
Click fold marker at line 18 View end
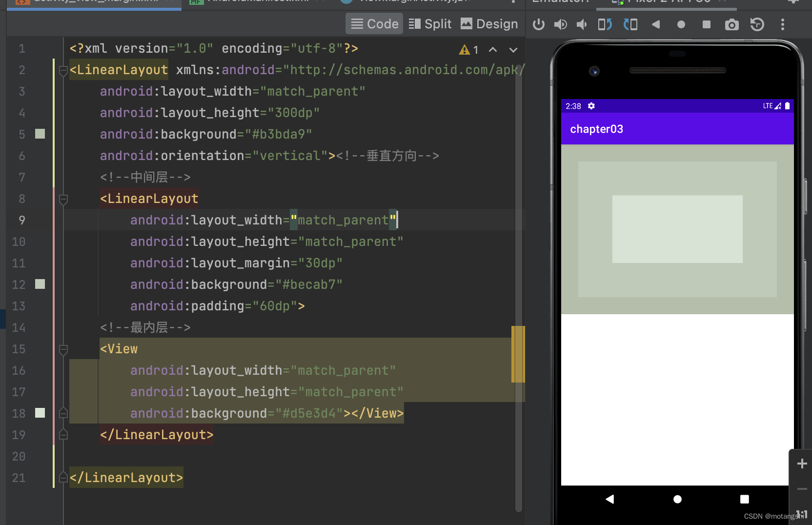[63, 413]
